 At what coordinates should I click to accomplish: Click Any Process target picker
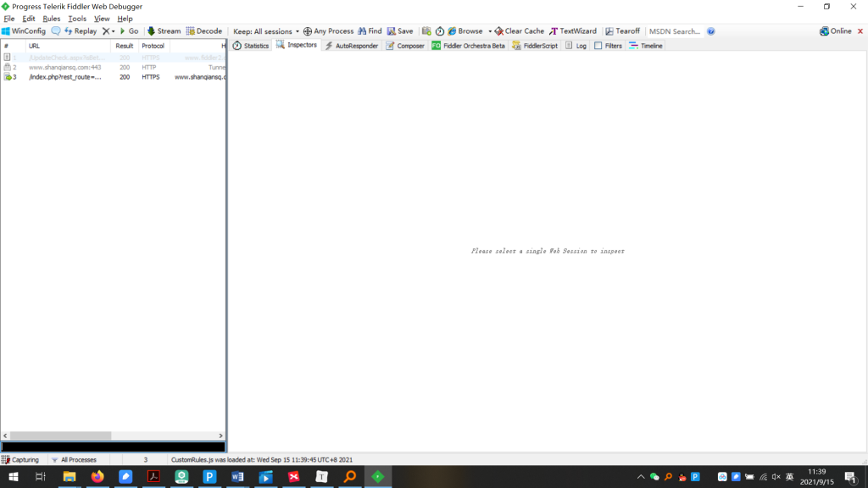click(328, 31)
